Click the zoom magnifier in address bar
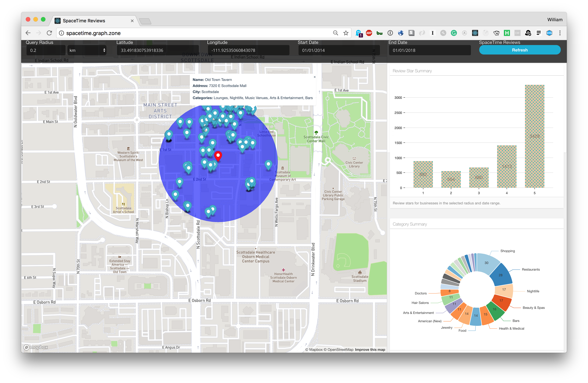 coord(335,33)
